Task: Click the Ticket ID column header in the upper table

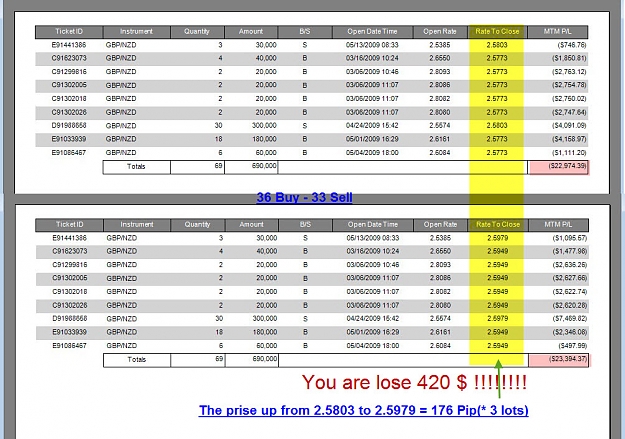Action: [69, 31]
